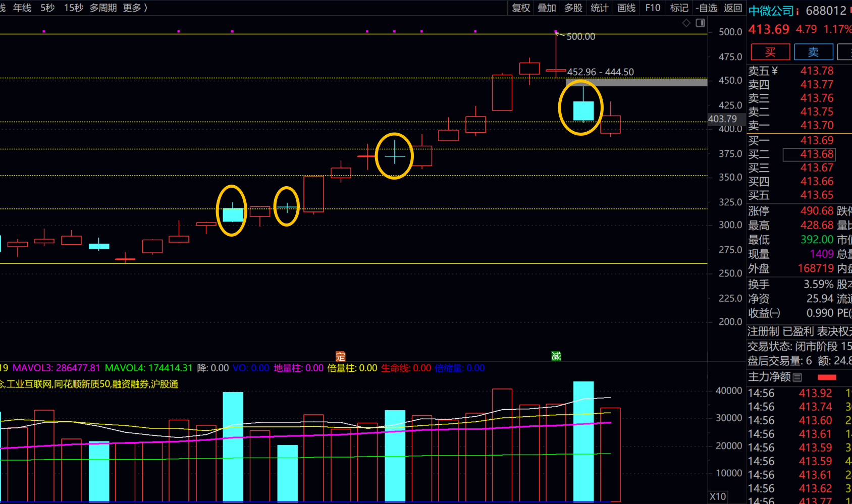Click the 盘后交易量 line
The height and width of the screenshot is (504, 852).
[x=800, y=361]
